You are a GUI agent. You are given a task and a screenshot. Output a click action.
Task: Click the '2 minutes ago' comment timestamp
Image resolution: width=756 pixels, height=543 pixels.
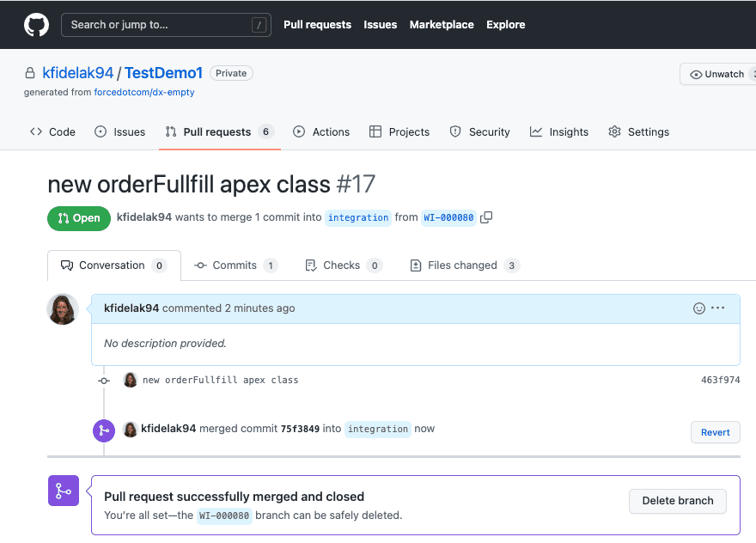click(x=259, y=308)
